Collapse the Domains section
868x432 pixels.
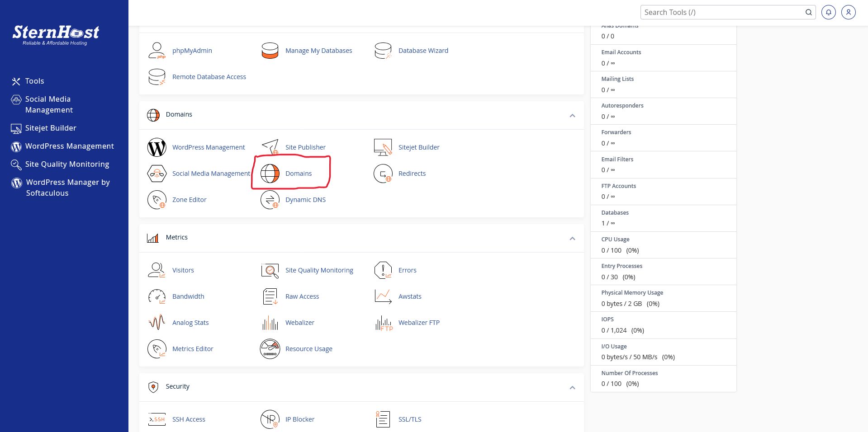[572, 116]
